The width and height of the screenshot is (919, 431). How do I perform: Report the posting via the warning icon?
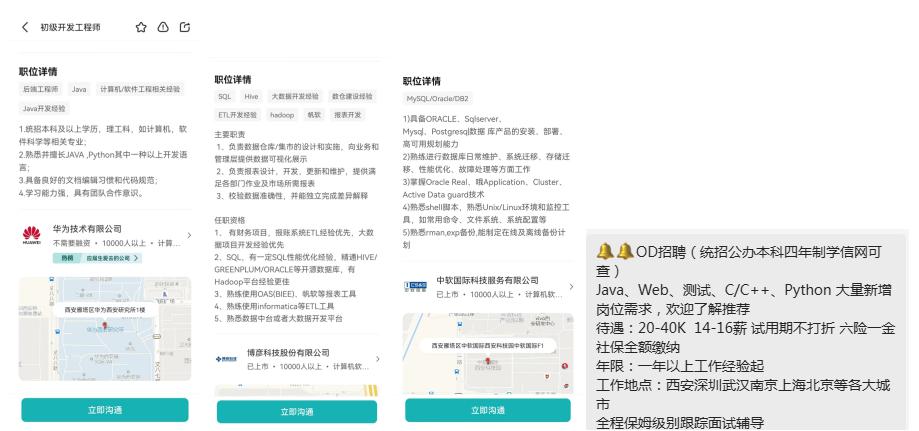tap(163, 27)
